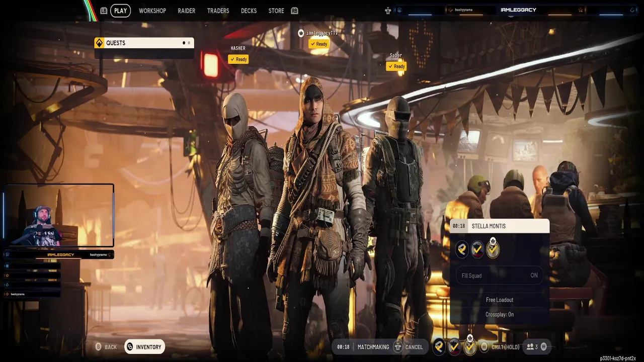
Task: Click the menu icon after squad count
Action: coord(543,347)
